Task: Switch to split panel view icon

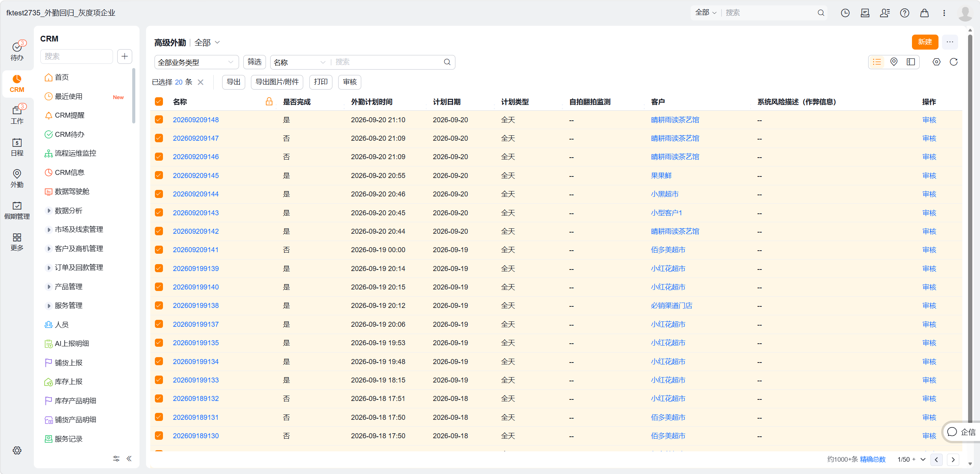Action: pyautogui.click(x=911, y=62)
